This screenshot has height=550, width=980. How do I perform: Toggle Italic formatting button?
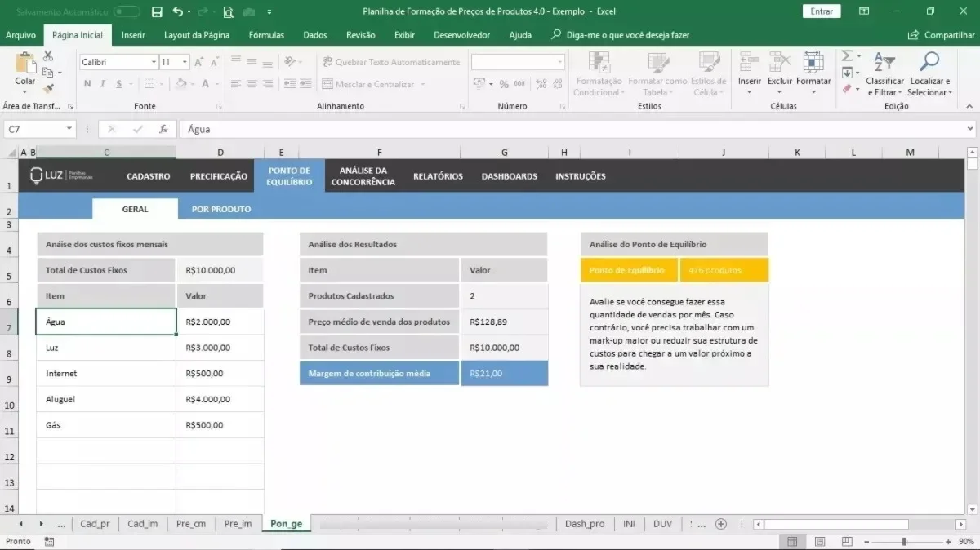coord(103,84)
